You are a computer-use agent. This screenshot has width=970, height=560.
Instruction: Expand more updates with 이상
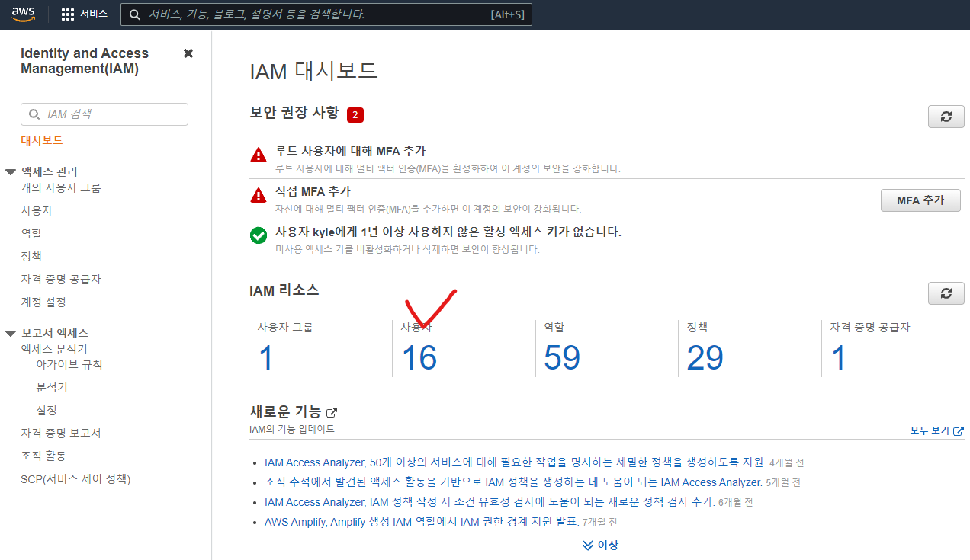608,546
